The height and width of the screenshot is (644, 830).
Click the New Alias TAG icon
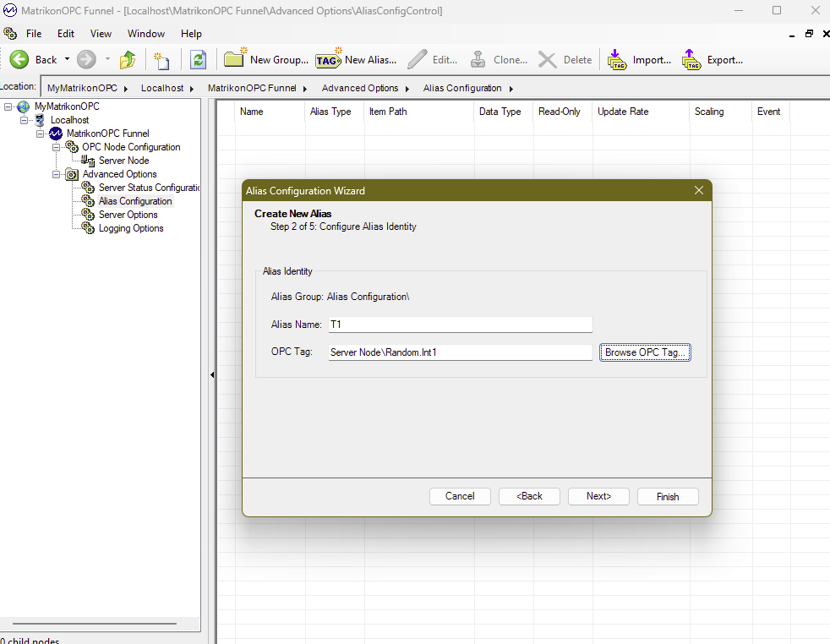click(x=328, y=58)
